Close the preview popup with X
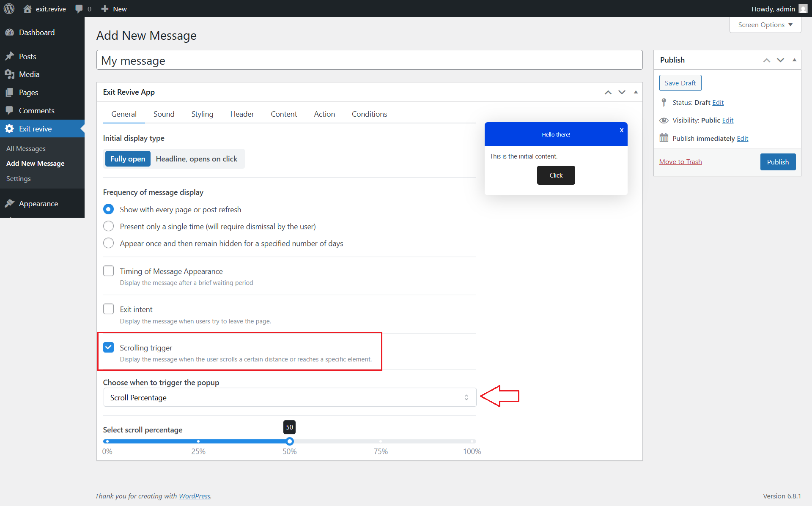The height and width of the screenshot is (506, 812). coord(621,130)
